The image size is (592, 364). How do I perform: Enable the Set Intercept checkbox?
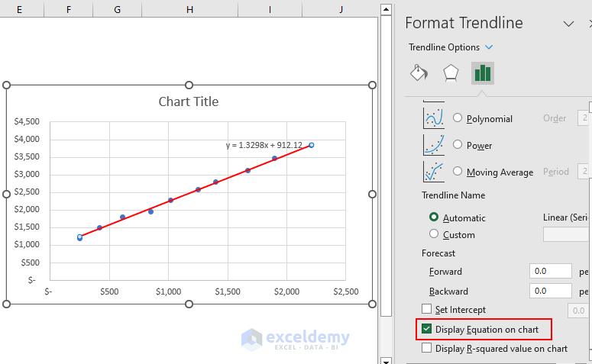pos(427,309)
